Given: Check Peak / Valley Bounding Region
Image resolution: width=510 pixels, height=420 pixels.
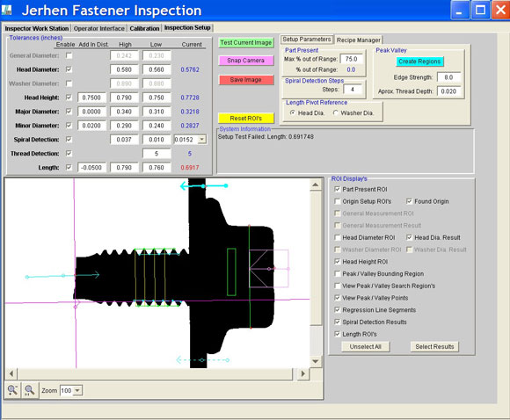Looking at the screenshot, I should point(338,274).
